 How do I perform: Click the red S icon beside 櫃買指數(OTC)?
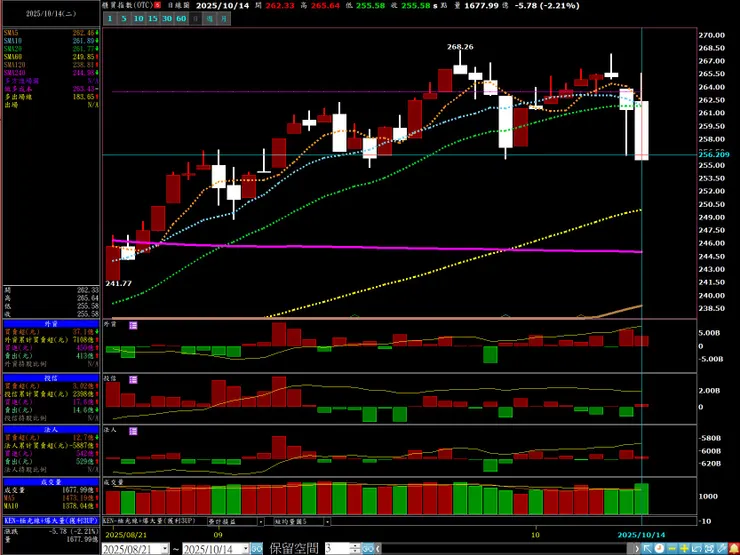(157, 6)
